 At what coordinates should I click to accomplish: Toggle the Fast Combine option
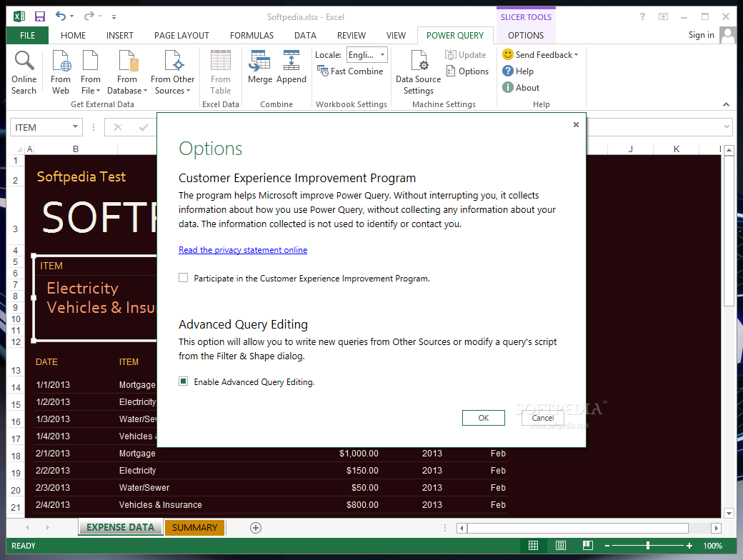350,71
